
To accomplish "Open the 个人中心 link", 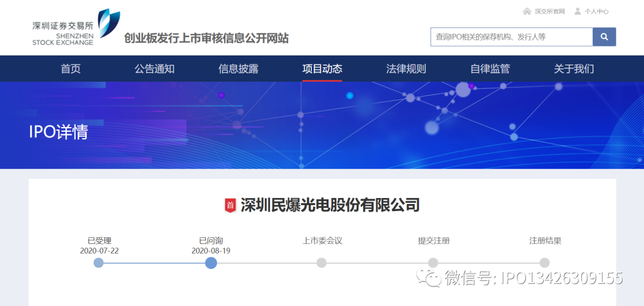I will coord(596,11).
